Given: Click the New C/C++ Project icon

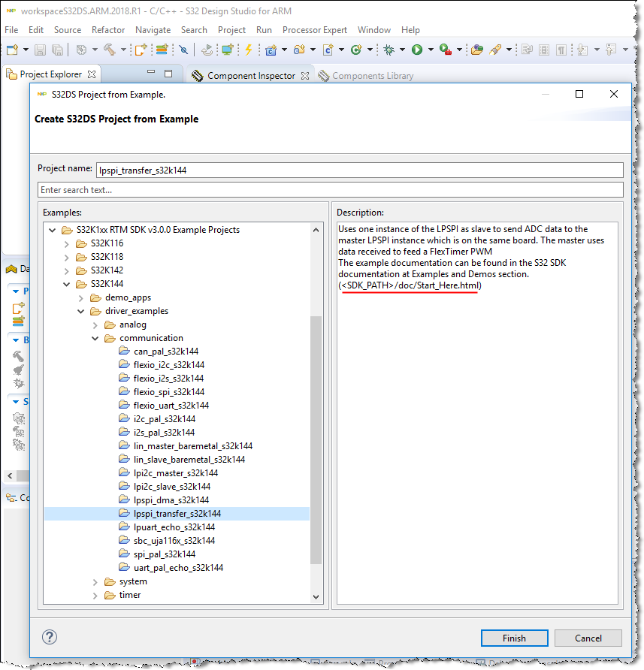Looking at the screenshot, I should (x=271, y=50).
